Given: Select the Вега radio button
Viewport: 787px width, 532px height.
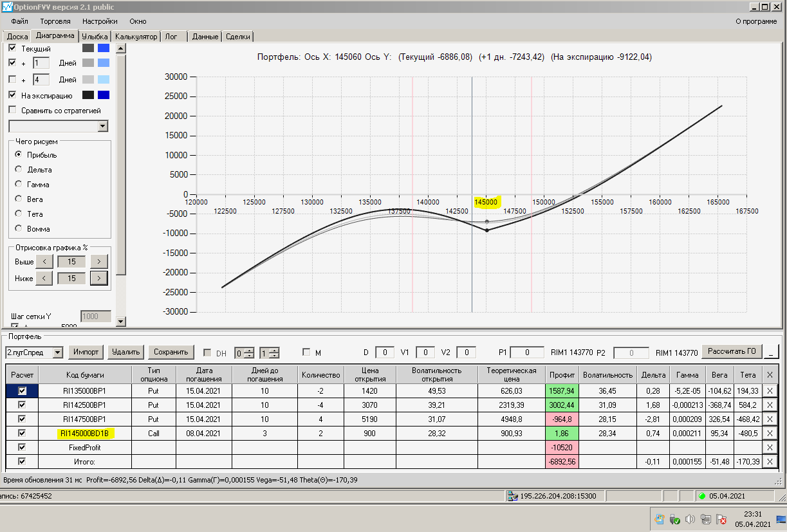Looking at the screenshot, I should coord(18,199).
